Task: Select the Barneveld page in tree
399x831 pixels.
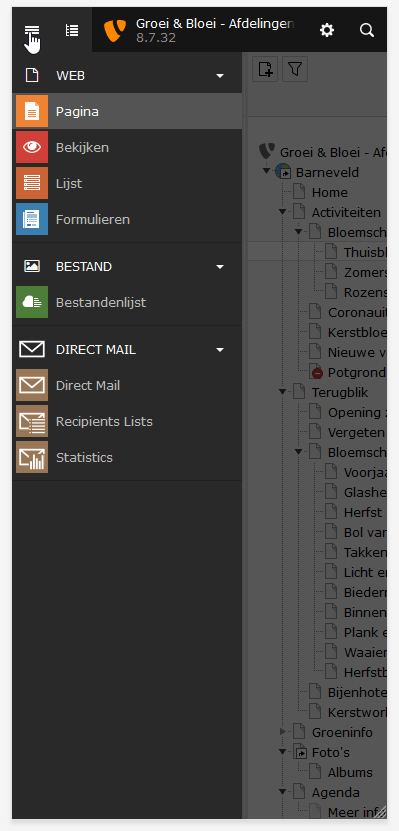Action: click(x=327, y=172)
